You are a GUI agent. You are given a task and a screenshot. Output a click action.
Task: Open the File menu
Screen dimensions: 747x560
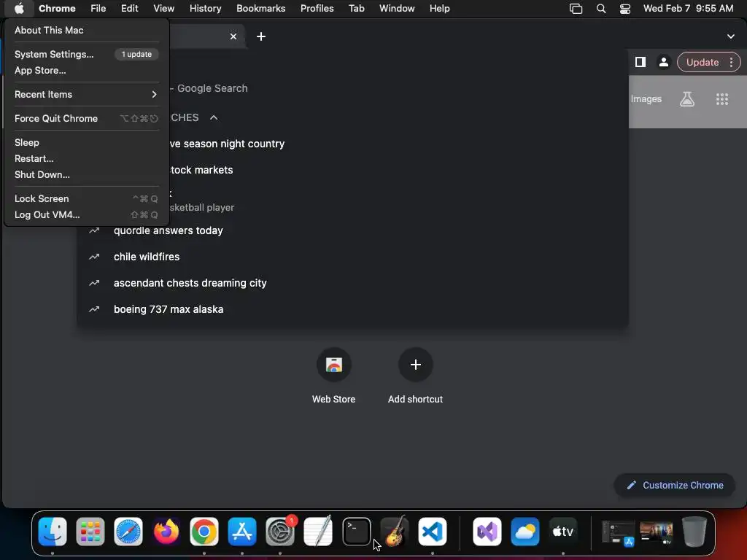pos(98,9)
